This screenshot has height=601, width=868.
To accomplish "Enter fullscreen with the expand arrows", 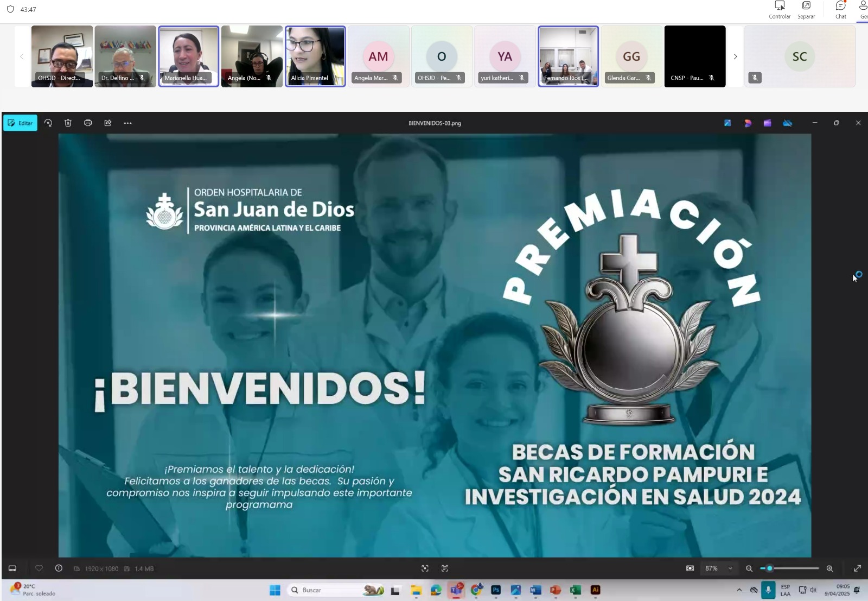I will [x=858, y=568].
